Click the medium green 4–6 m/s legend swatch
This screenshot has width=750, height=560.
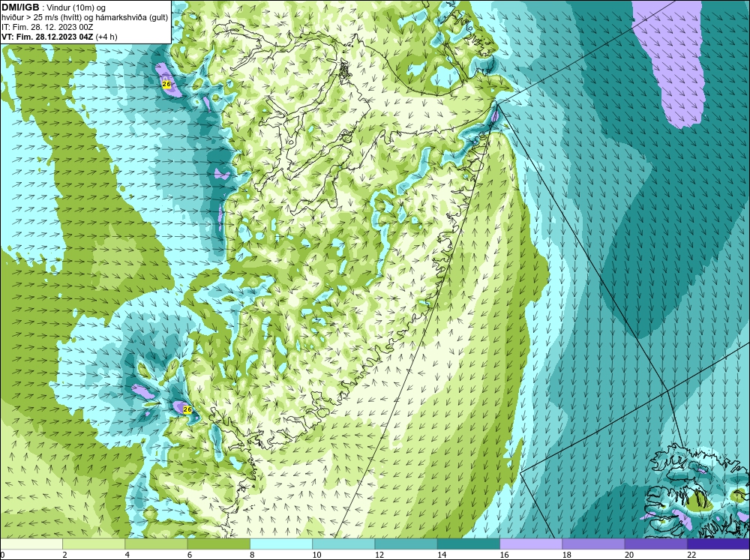coord(156,544)
